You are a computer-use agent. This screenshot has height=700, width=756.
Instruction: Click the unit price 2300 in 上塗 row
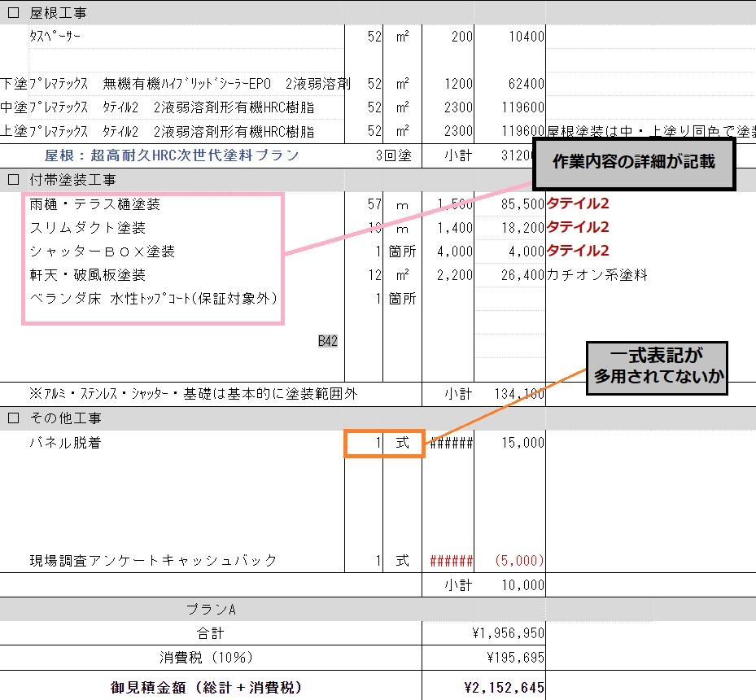tap(458, 131)
